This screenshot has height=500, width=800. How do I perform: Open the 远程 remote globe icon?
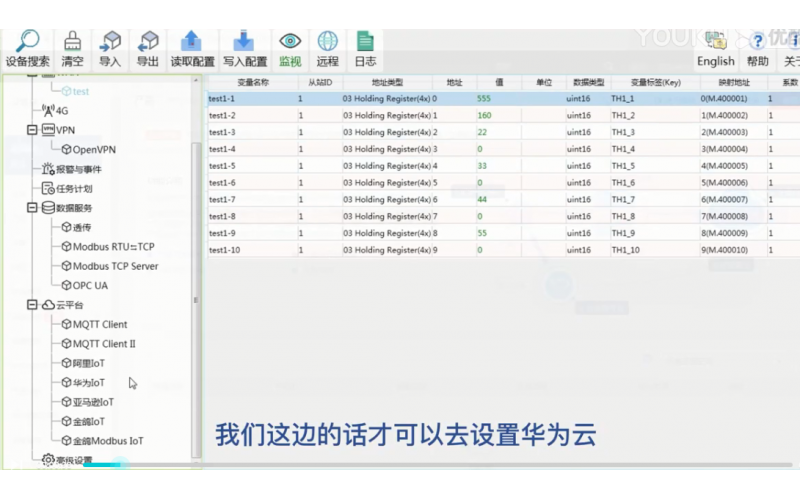point(327,42)
